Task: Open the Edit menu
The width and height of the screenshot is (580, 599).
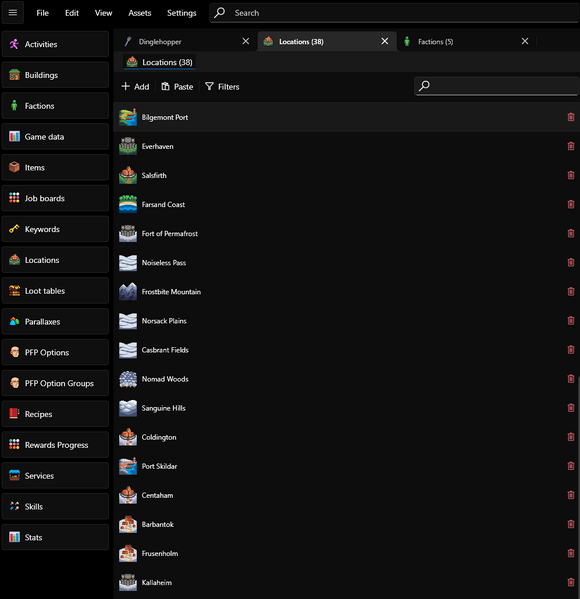Action: tap(72, 13)
